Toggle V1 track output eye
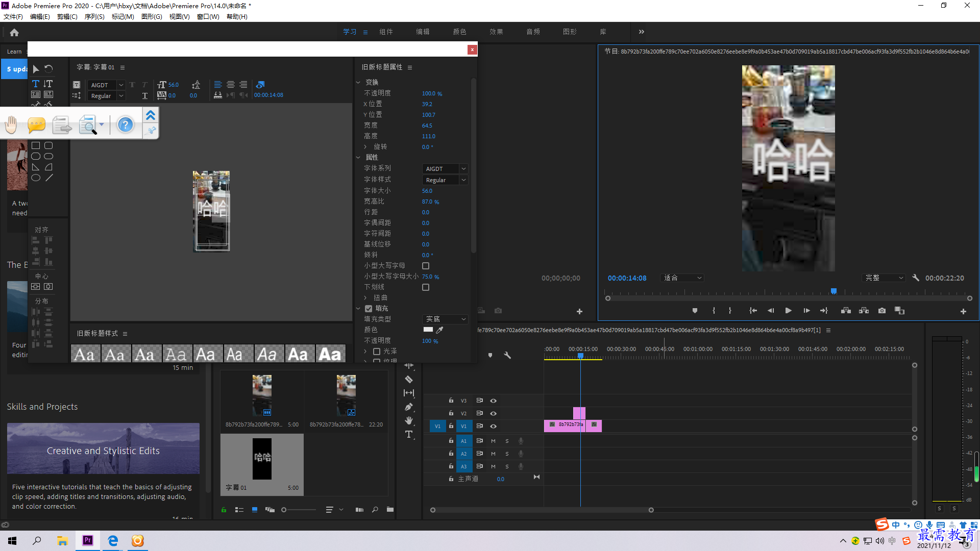The width and height of the screenshot is (980, 551). [493, 426]
